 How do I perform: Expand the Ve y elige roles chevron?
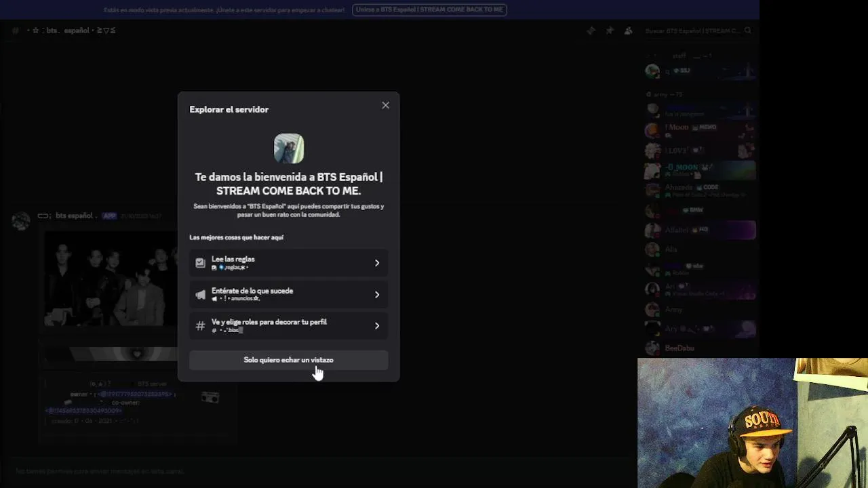pyautogui.click(x=377, y=326)
